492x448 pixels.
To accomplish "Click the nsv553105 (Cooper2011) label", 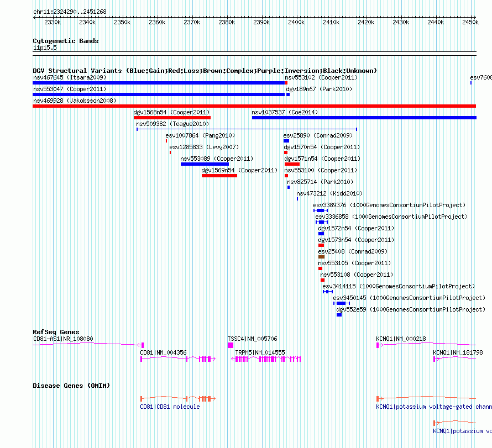I will (354, 263).
